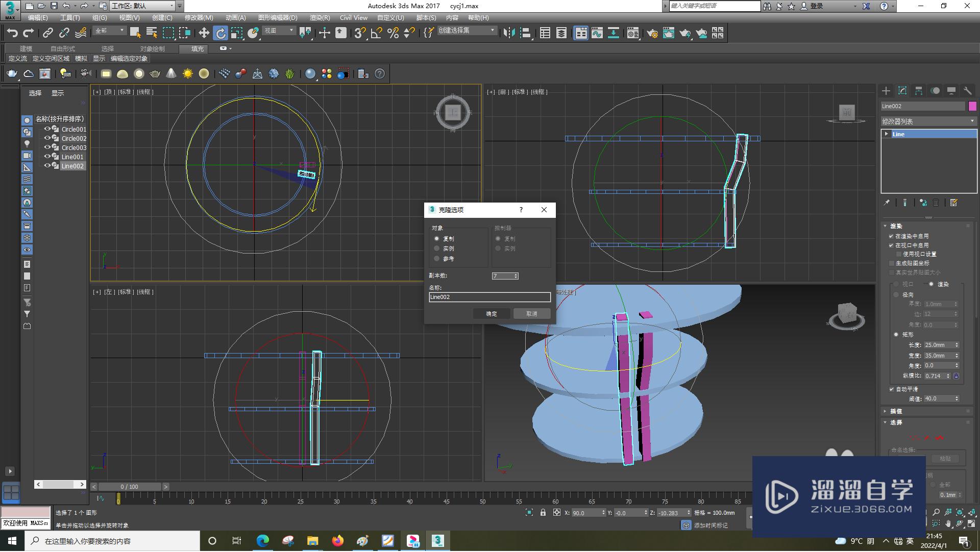Expand the Interpolation rollout
The height and width of the screenshot is (552, 980).
click(896, 411)
